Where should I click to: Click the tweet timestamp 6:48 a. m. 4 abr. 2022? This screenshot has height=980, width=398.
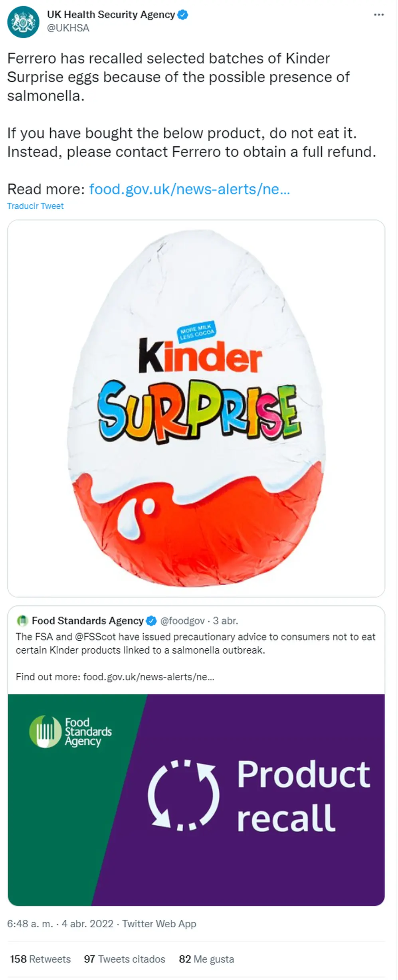coord(60,924)
